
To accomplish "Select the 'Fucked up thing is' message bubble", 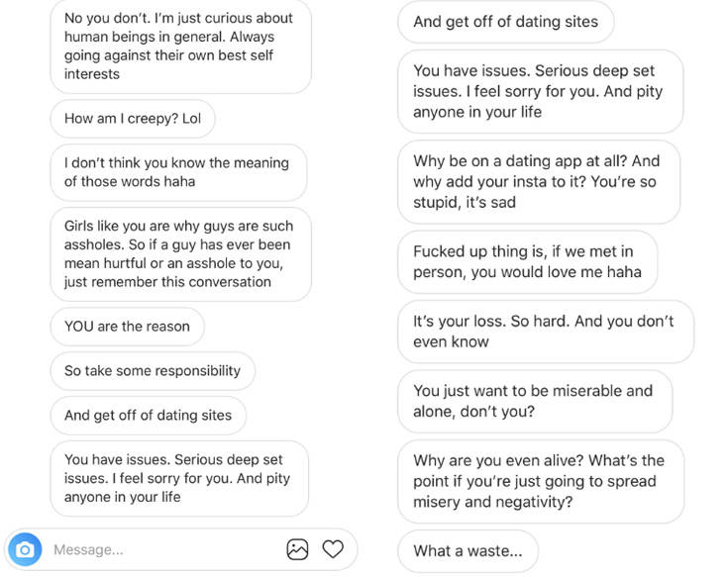I will pyautogui.click(x=527, y=262).
